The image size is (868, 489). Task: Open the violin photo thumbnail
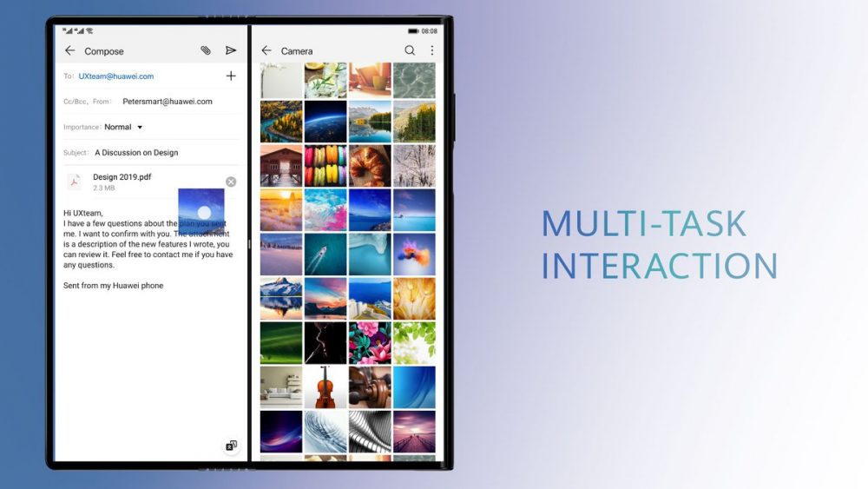click(325, 387)
